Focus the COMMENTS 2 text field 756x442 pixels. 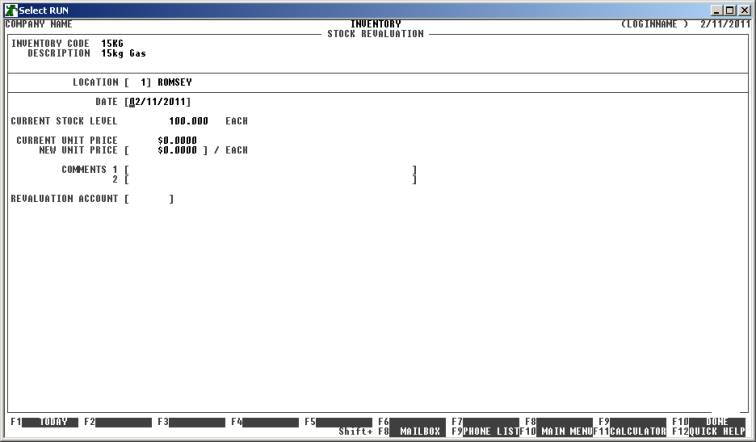pyautogui.click(x=270, y=180)
